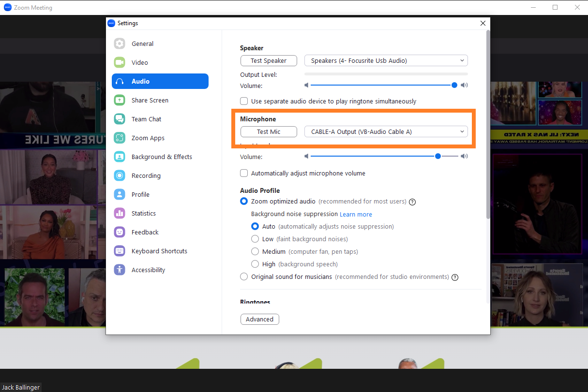Viewport: 588px width, 392px height.
Task: Open Statistics settings tab
Action: tap(160, 213)
